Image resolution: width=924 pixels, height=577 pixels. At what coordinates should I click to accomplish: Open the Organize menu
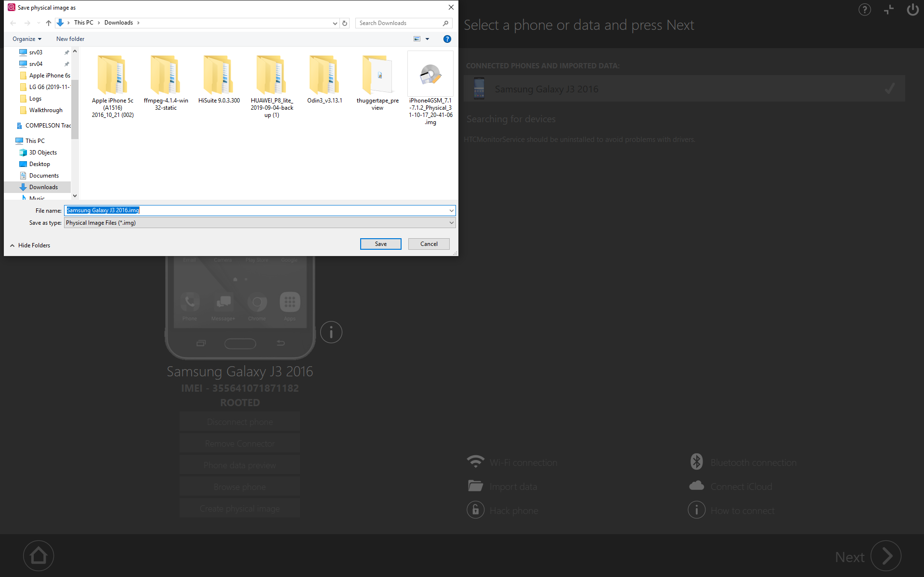point(27,39)
